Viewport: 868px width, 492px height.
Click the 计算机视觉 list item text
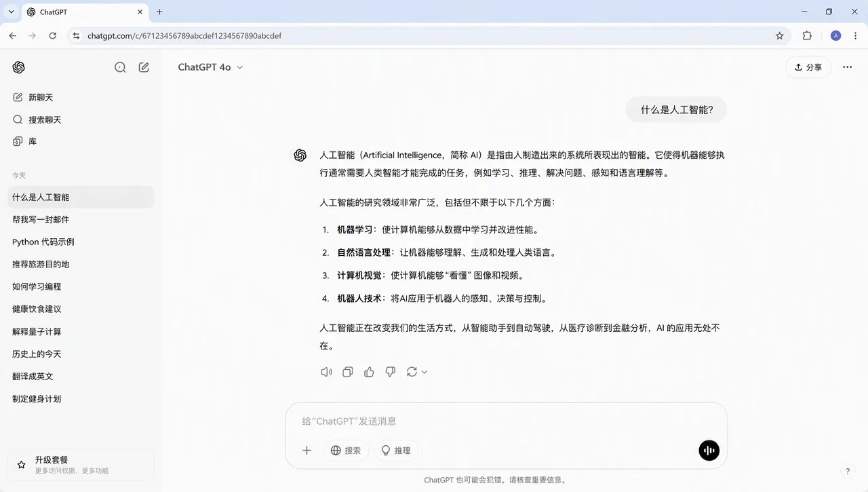tap(359, 276)
